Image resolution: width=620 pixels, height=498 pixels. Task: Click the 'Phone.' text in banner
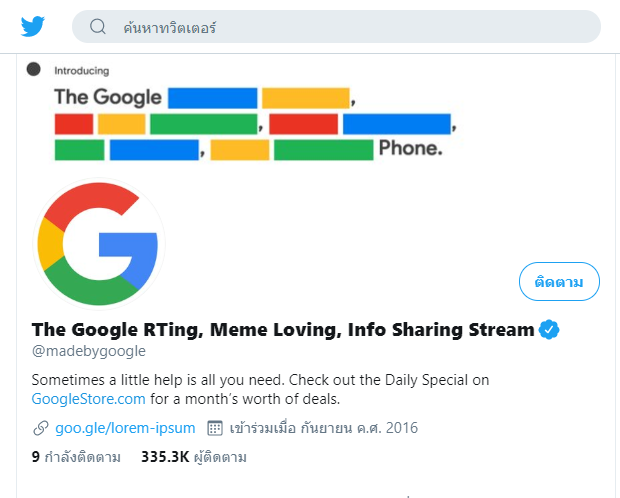[410, 148]
